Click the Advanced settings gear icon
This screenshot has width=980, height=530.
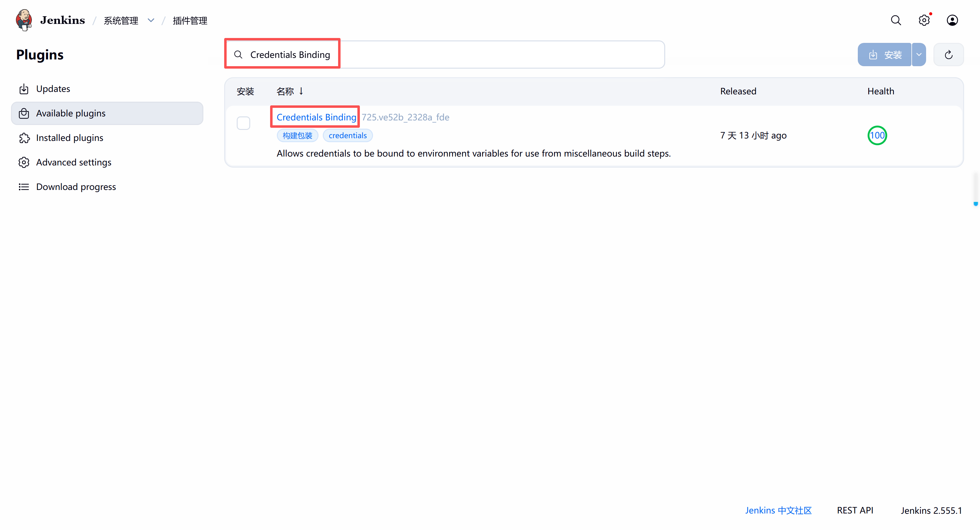tap(24, 162)
